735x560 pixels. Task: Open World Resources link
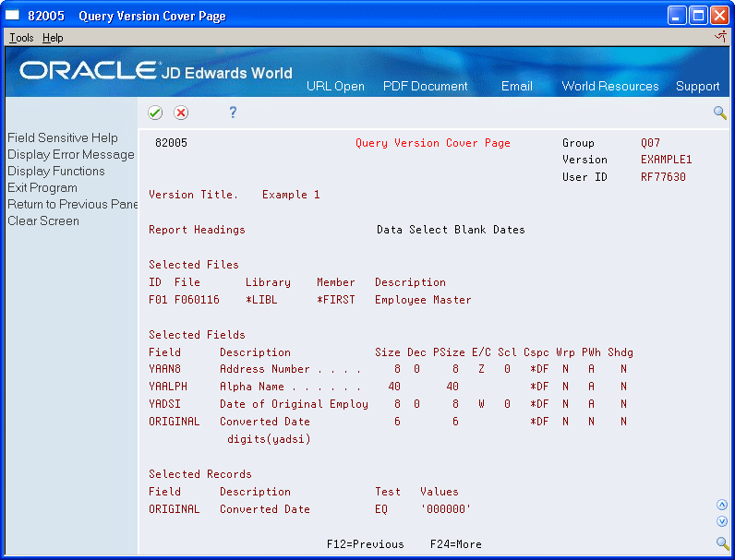click(x=609, y=86)
